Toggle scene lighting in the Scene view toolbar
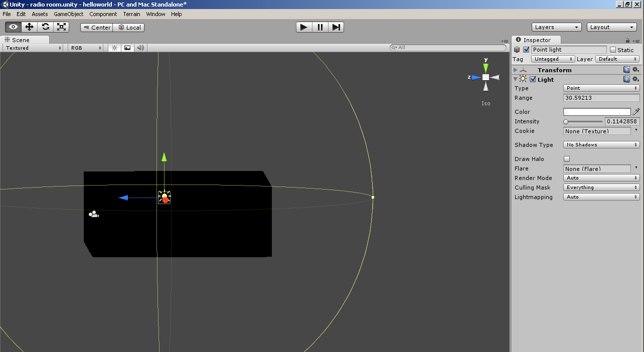 pos(114,47)
